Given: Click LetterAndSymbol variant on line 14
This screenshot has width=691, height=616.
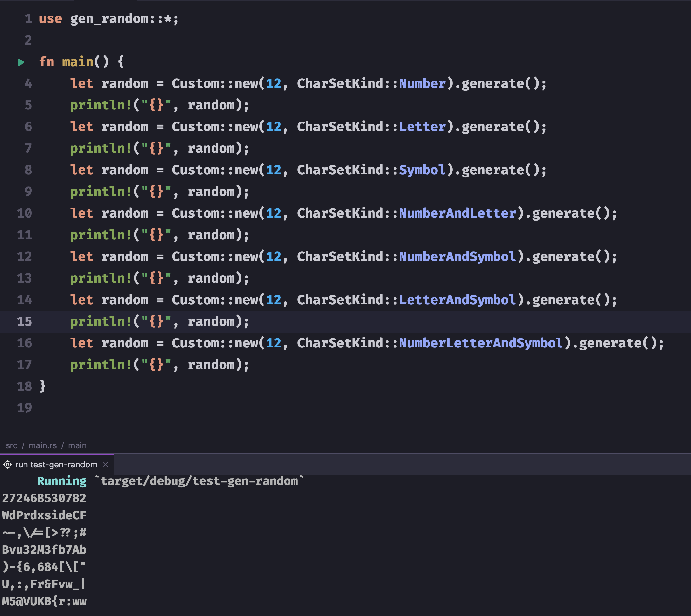Looking at the screenshot, I should pyautogui.click(x=457, y=300).
